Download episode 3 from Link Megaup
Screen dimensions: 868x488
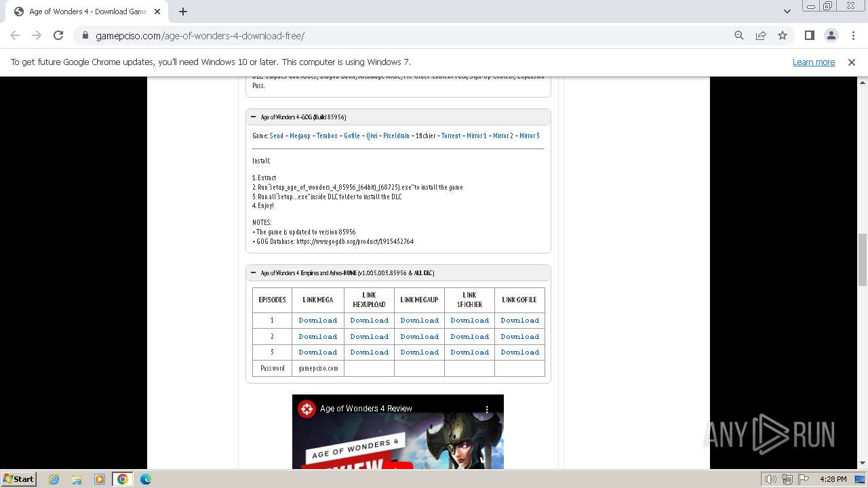tap(420, 352)
